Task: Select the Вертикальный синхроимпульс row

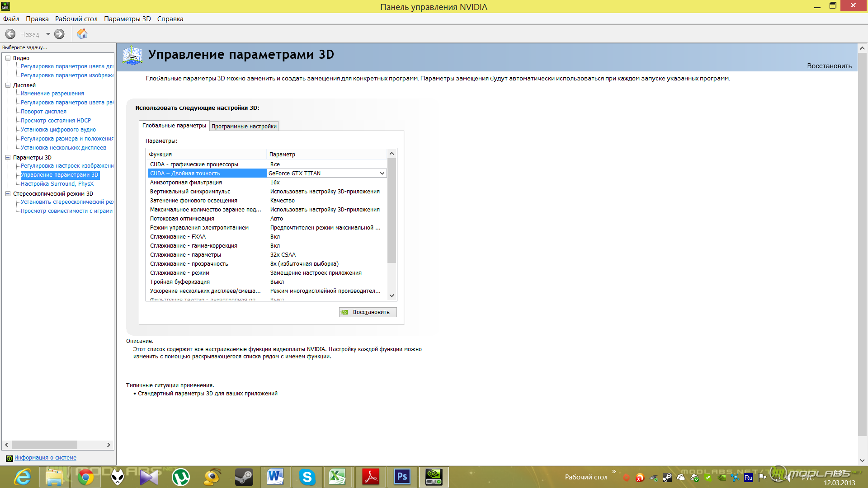Action: 267,192
